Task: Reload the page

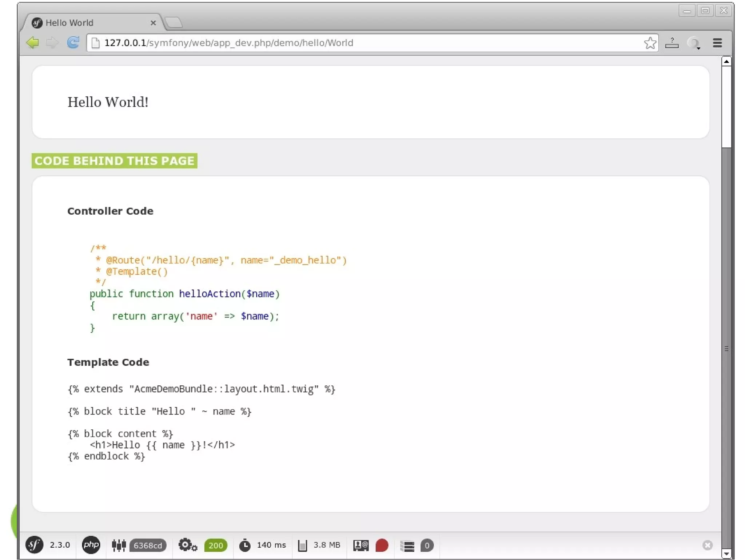Action: pos(73,43)
